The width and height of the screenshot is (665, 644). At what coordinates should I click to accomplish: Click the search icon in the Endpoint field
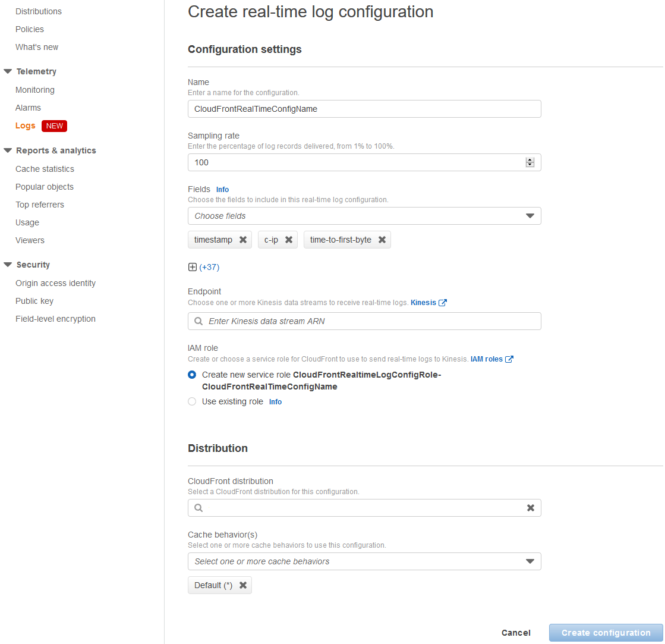198,321
